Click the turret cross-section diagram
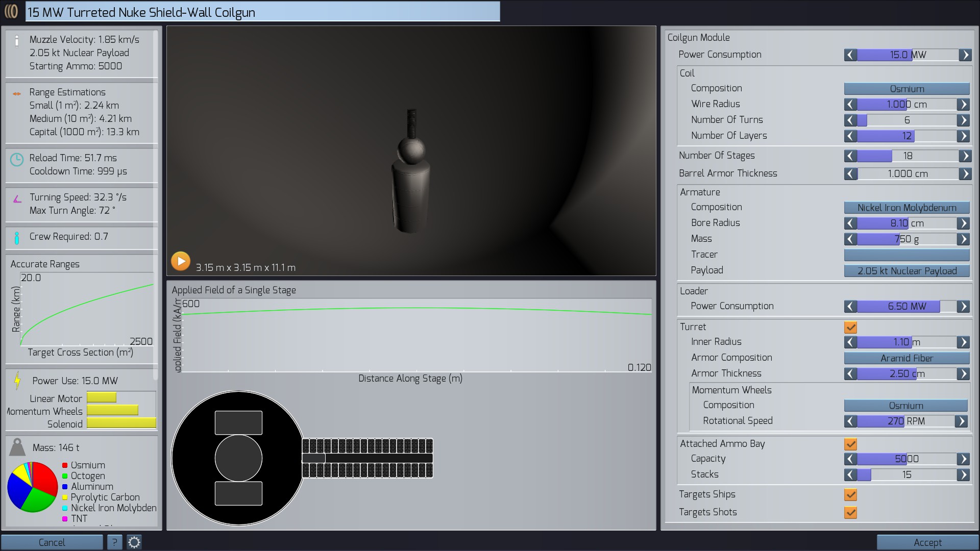Viewport: 980px width, 551px height. click(x=302, y=458)
